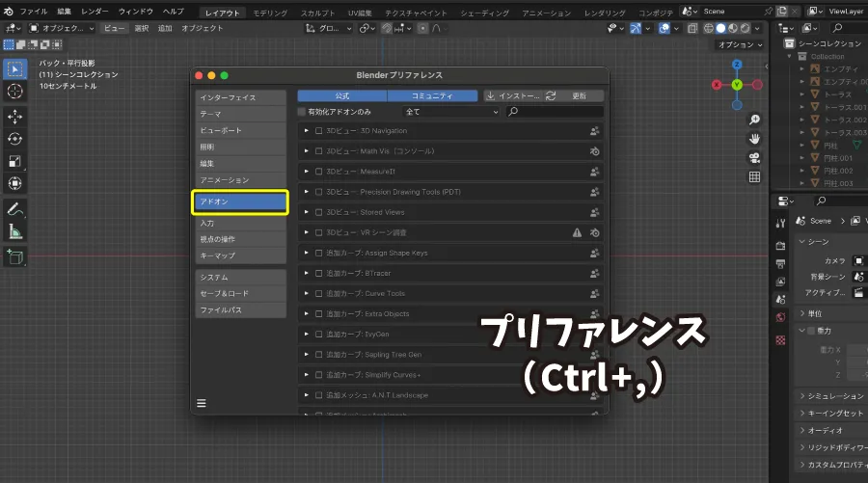
Task: Click the pan hand icon in viewport
Action: point(754,139)
